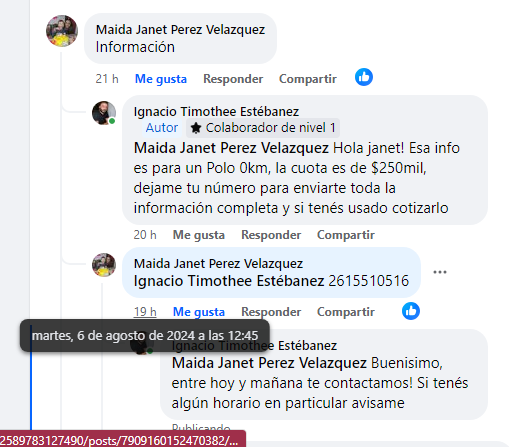Click Responder under the Polo 0km reply
509x447 pixels.
(x=271, y=235)
